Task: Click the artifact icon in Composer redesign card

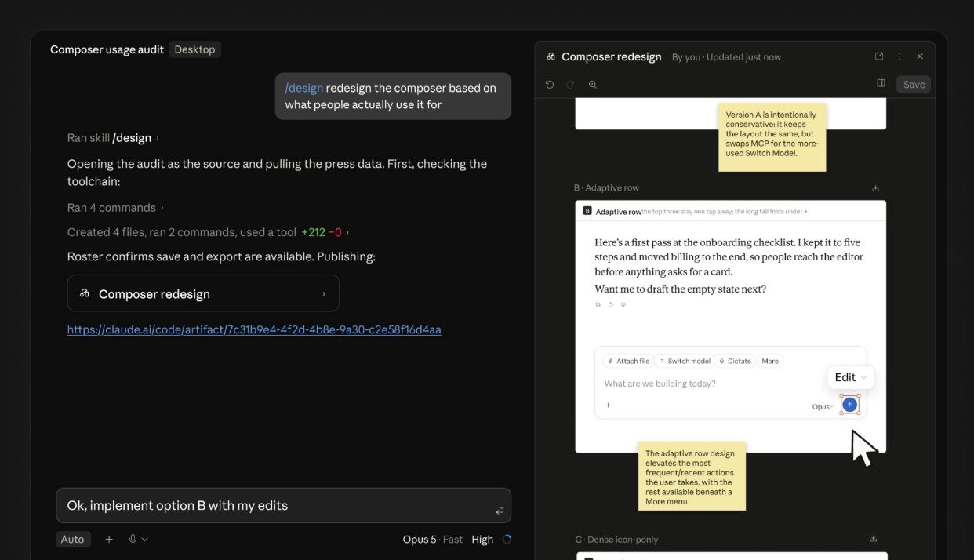Action: pos(85,293)
